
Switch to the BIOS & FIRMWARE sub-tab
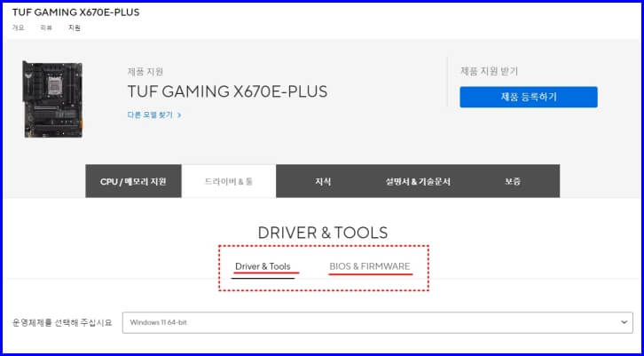pyautogui.click(x=370, y=266)
